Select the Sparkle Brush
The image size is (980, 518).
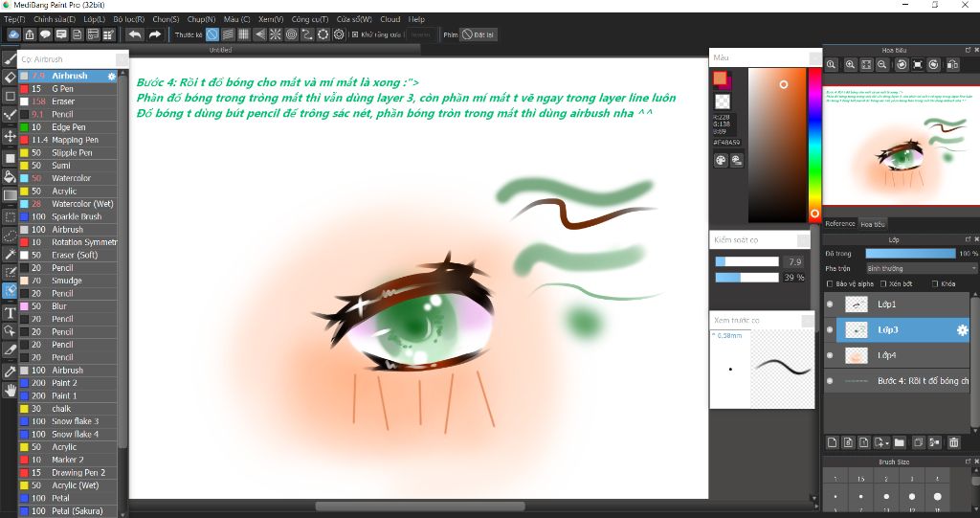point(68,216)
